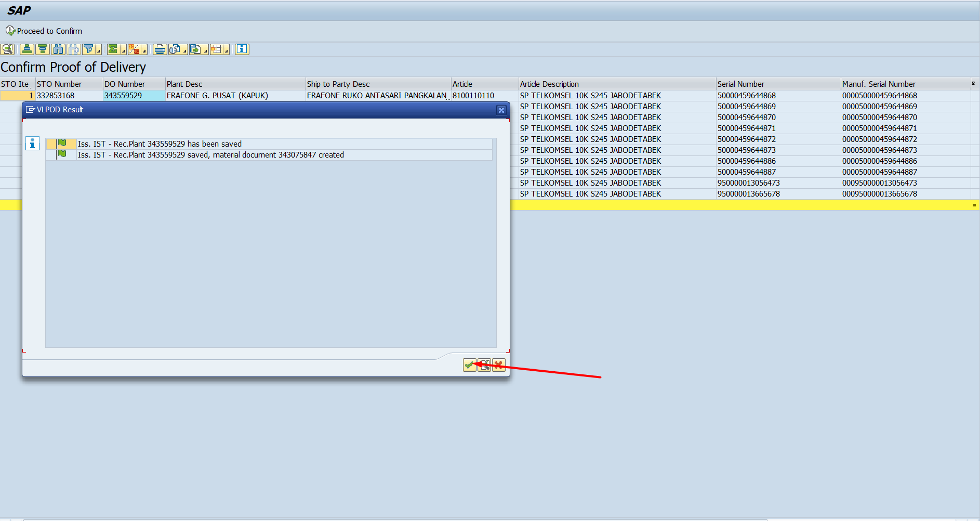Image resolution: width=980 pixels, height=521 pixels.
Task: Open the Subtotals dropdown arrow
Action: (144, 51)
